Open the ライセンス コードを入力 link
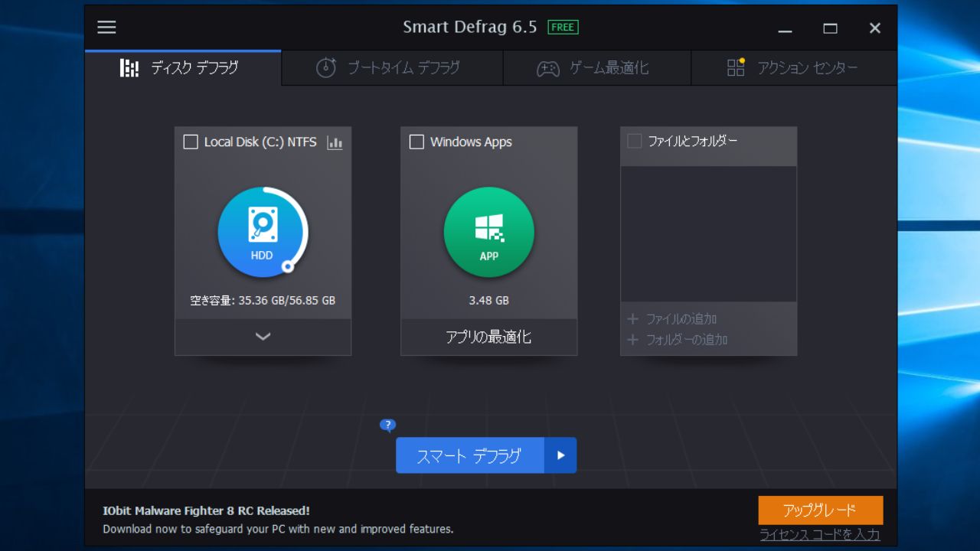 [820, 535]
